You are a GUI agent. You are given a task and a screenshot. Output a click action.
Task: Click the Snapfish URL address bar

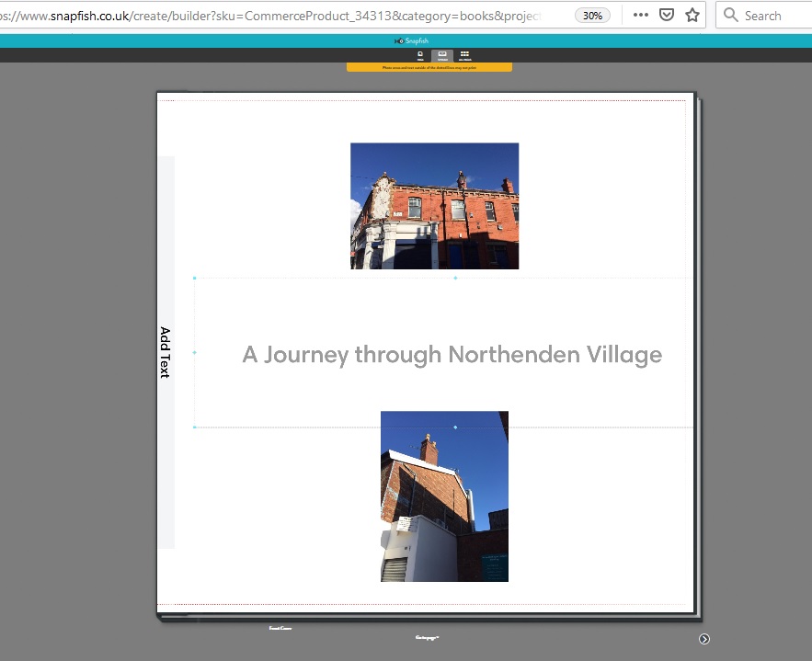(276, 16)
